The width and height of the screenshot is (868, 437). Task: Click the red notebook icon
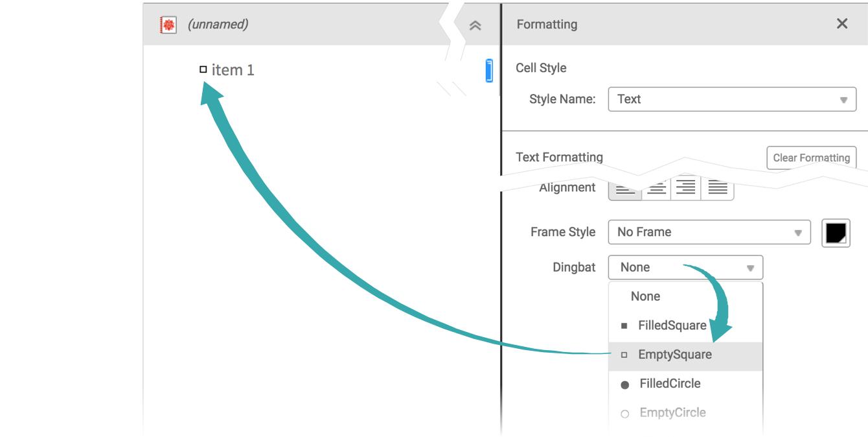tap(168, 25)
